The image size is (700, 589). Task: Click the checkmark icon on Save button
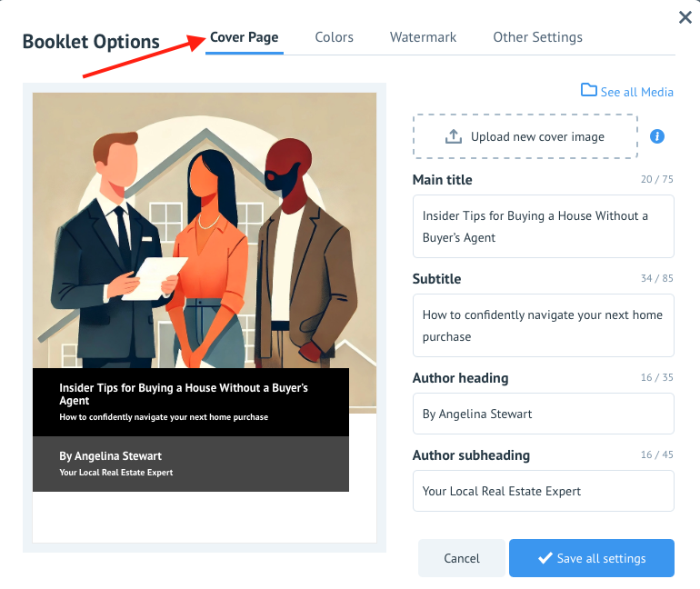545,558
